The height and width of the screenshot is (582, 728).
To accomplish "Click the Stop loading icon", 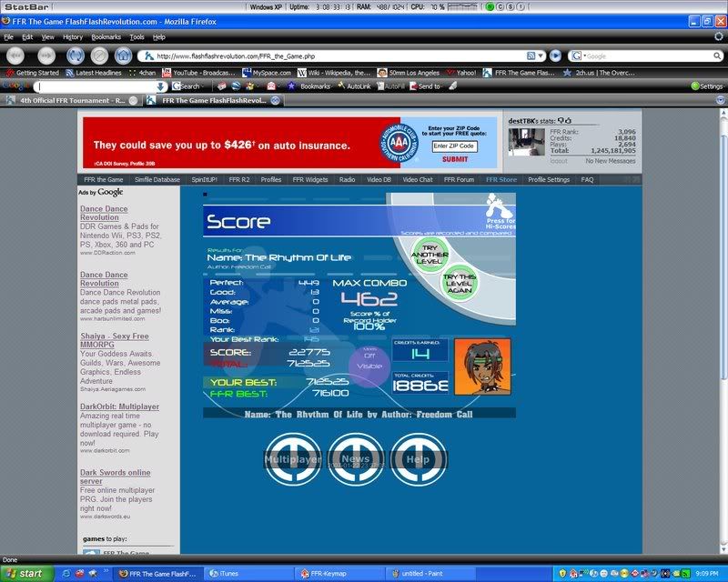I will 99,55.
